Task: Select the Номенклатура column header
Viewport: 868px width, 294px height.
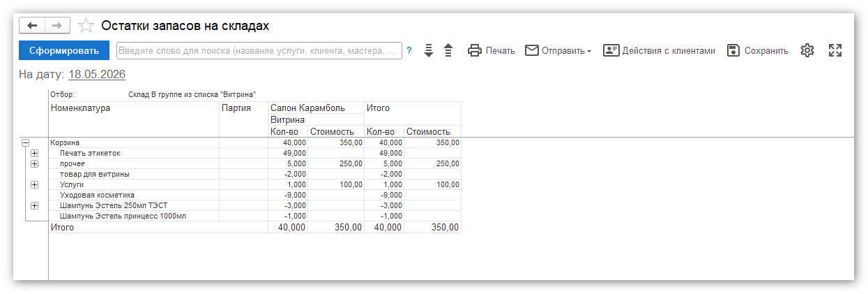Action: [x=134, y=119]
